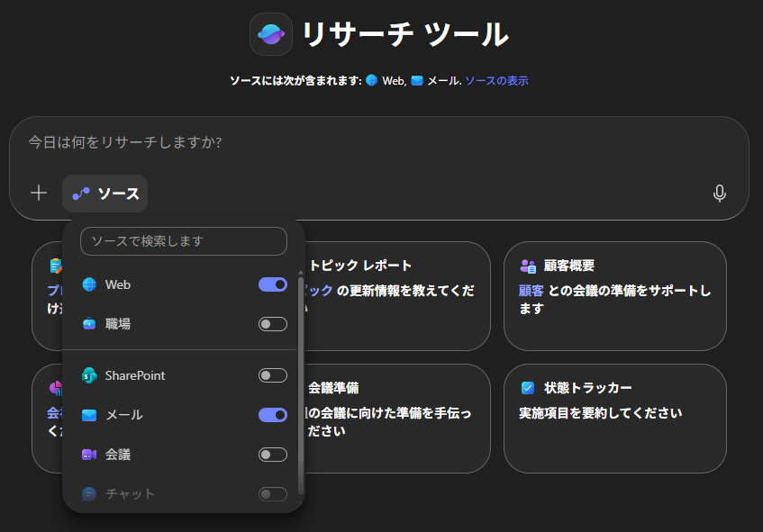Open the ソースの表示 link

click(x=496, y=81)
